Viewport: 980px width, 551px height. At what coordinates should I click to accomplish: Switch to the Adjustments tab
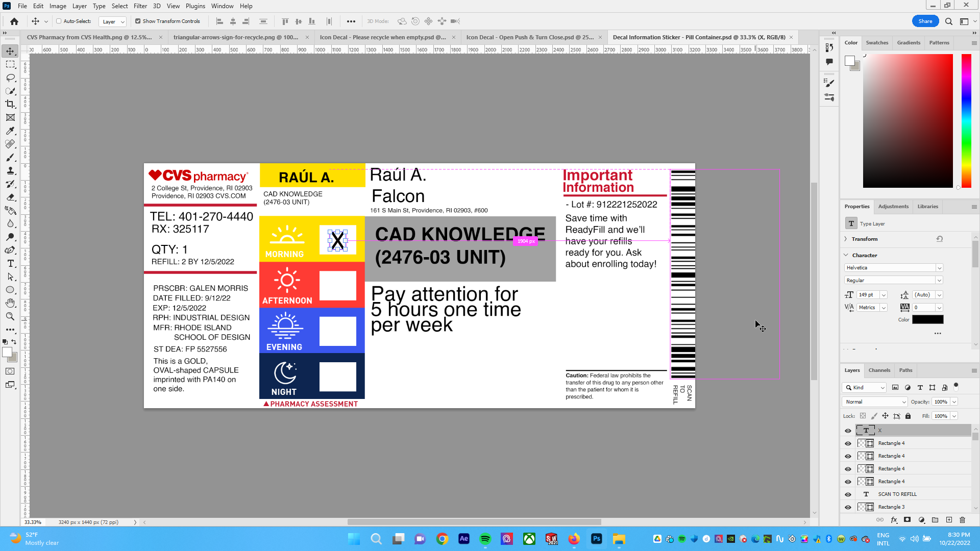(893, 207)
